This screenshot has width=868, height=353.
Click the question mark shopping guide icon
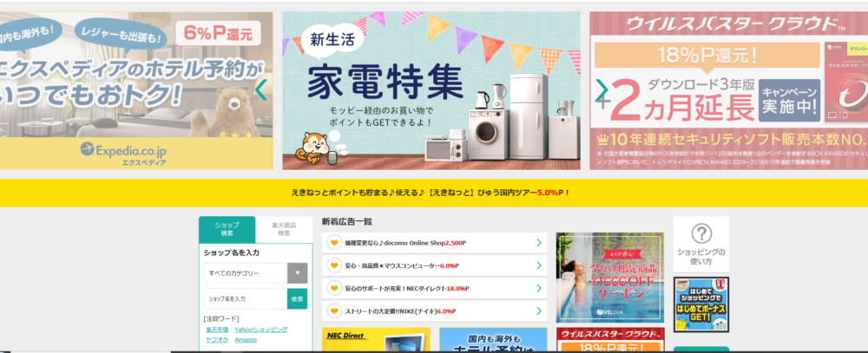pos(701,233)
